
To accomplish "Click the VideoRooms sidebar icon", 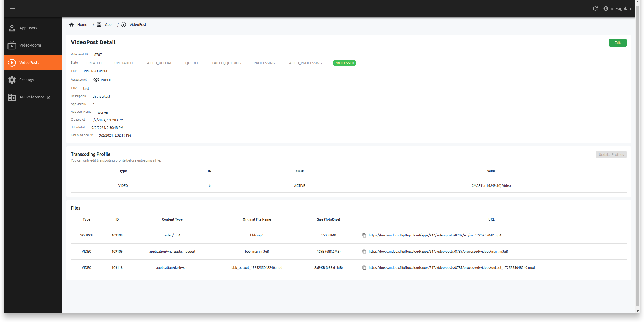I will click(x=12, y=45).
